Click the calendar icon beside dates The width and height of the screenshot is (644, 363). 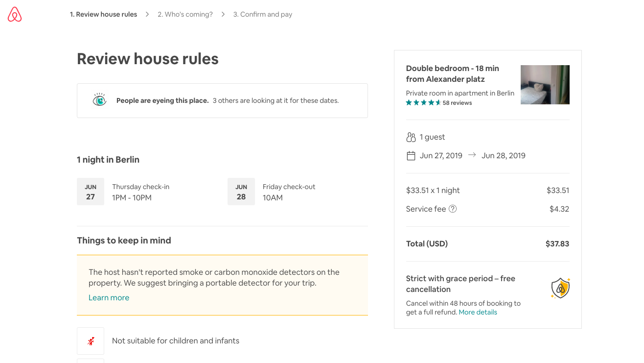click(411, 156)
